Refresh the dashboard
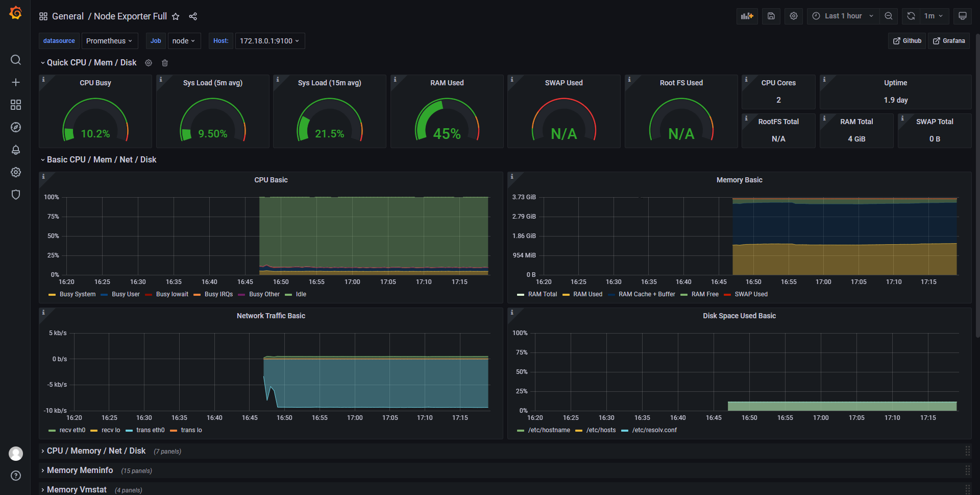This screenshot has height=495, width=980. [911, 16]
